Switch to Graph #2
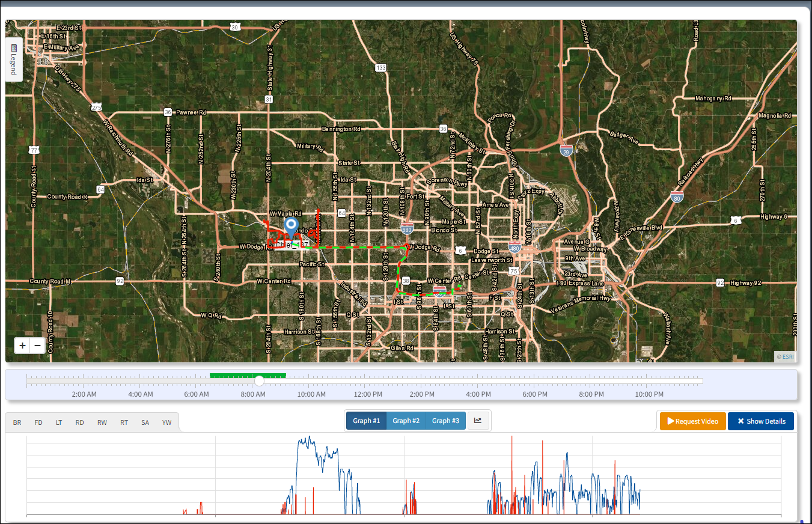Viewport: 812px width, 524px height. [x=406, y=421]
